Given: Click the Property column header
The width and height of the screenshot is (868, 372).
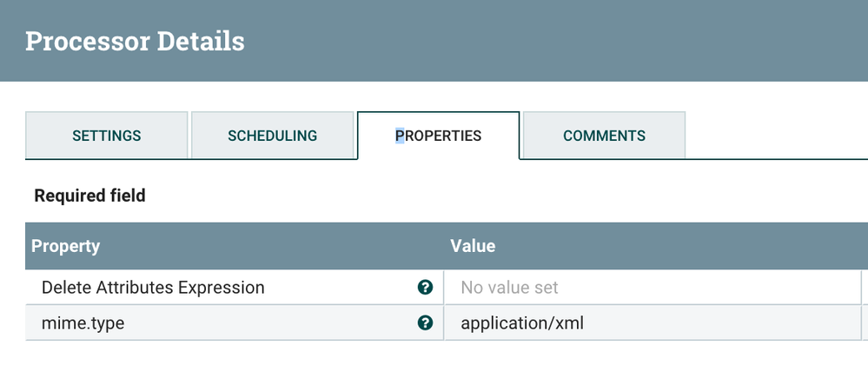Looking at the screenshot, I should (x=66, y=246).
